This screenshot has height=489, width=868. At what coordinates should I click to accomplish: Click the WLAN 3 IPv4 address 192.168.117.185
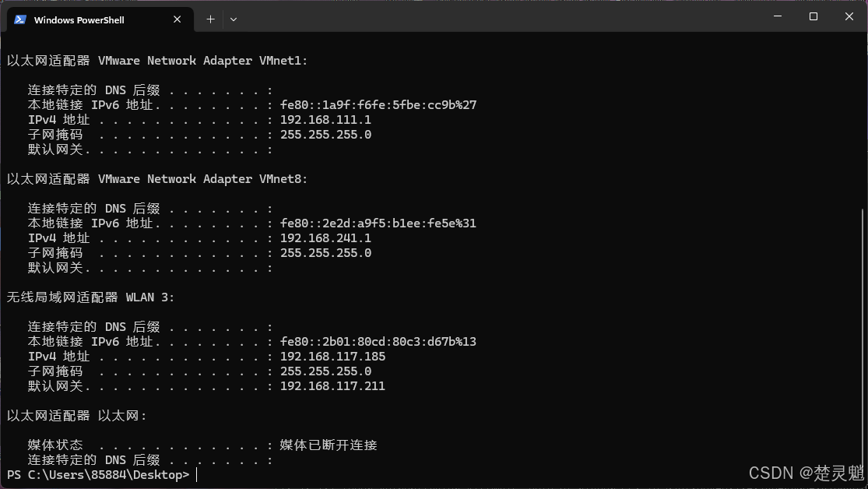tap(332, 356)
